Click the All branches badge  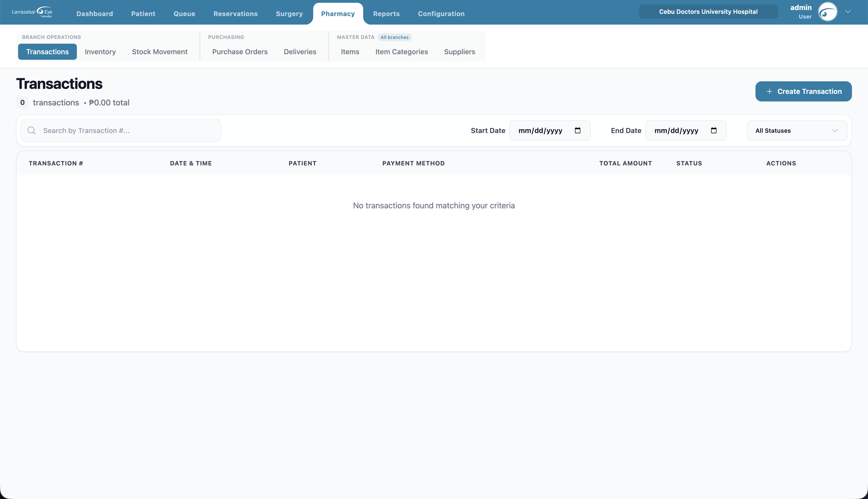[395, 37]
